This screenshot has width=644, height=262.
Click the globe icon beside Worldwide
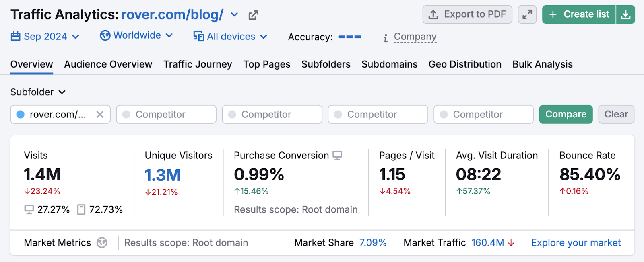pyautogui.click(x=105, y=35)
